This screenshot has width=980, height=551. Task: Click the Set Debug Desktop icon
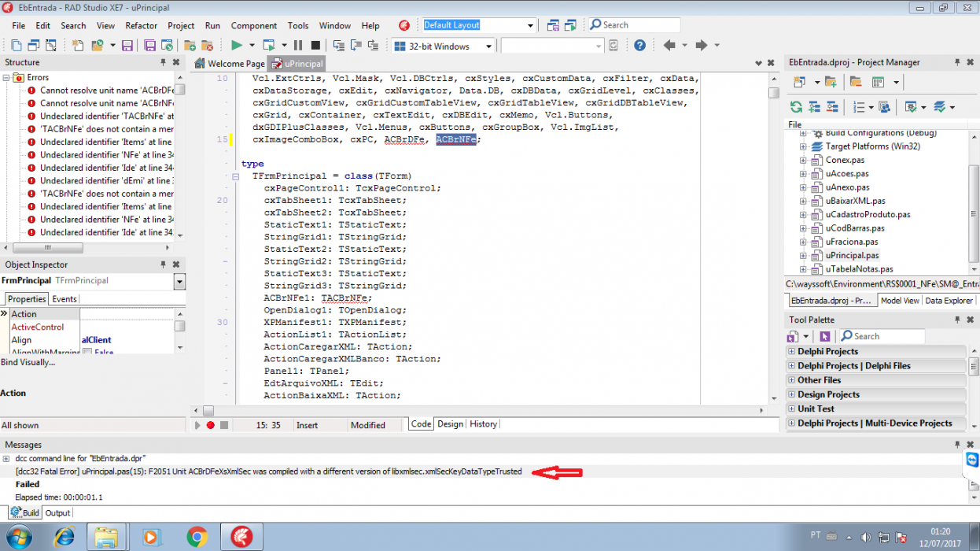point(572,25)
